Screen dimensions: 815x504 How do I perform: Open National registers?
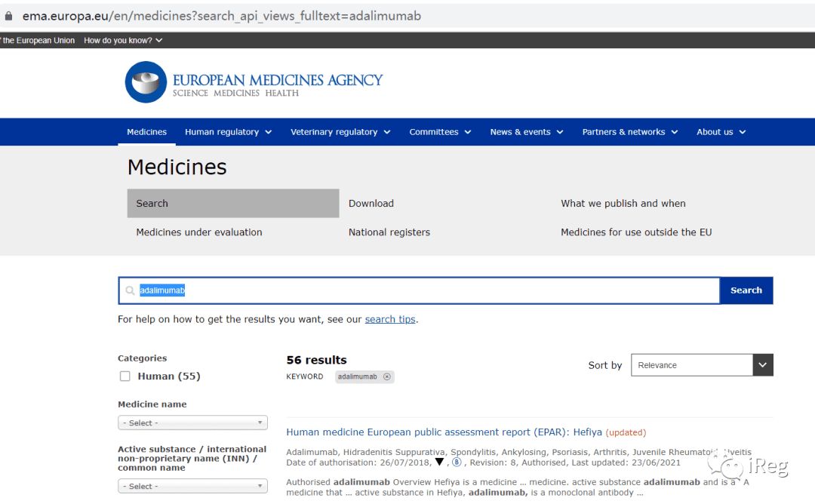tap(389, 232)
